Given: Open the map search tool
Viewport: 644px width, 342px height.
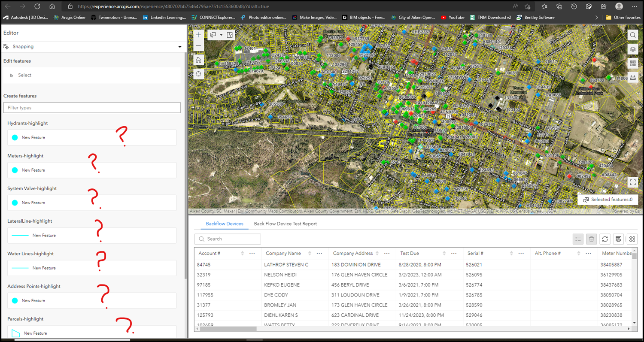Looking at the screenshot, I should pos(633,35).
